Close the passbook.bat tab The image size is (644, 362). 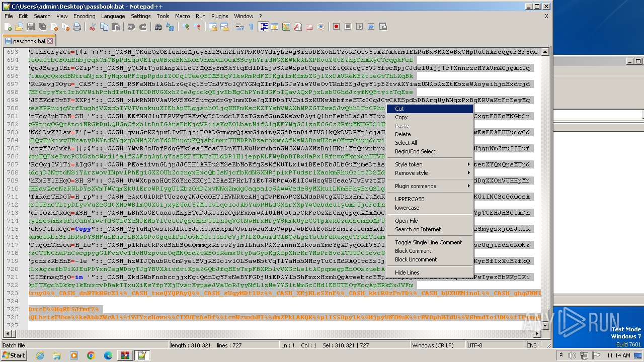coord(50,41)
